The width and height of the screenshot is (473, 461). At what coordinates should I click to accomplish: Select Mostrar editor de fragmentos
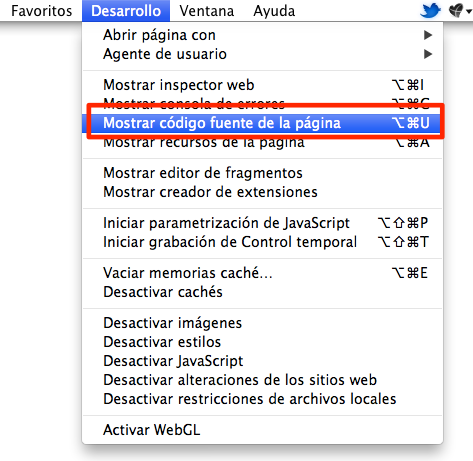pos(263,173)
